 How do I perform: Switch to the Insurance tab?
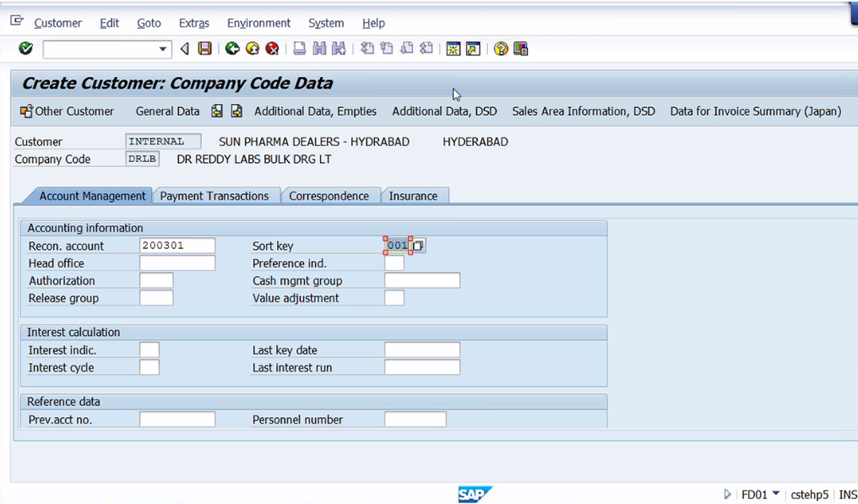(x=413, y=196)
